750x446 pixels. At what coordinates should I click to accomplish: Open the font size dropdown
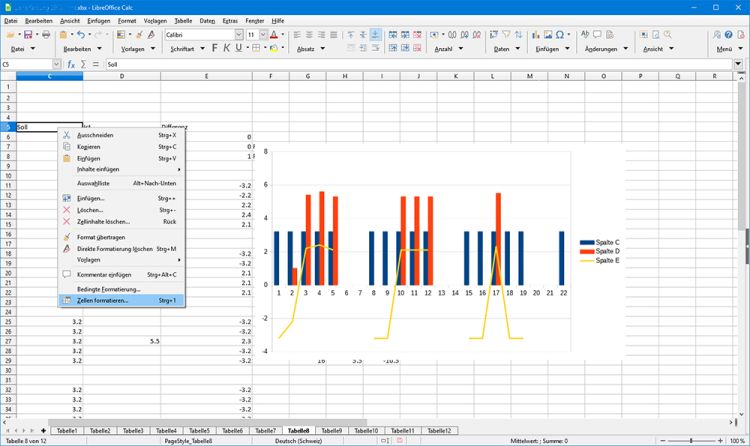click(263, 34)
